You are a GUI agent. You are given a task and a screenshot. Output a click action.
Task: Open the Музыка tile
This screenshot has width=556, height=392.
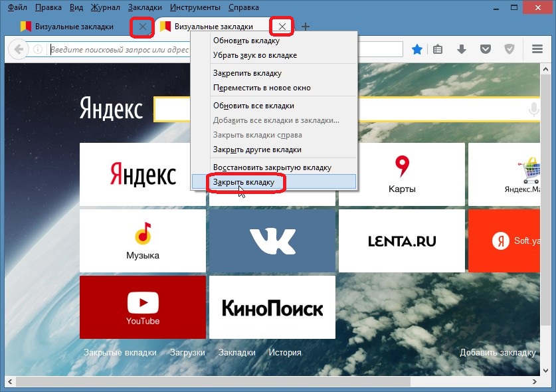pos(143,241)
